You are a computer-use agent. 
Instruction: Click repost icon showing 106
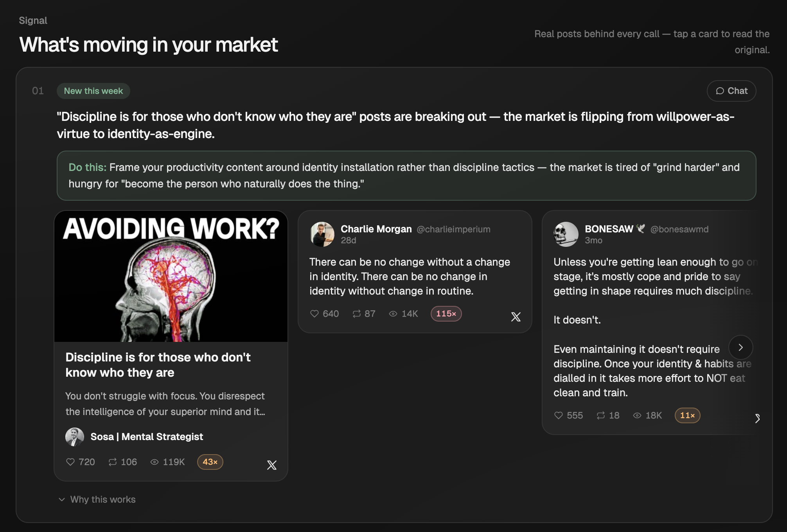113,462
